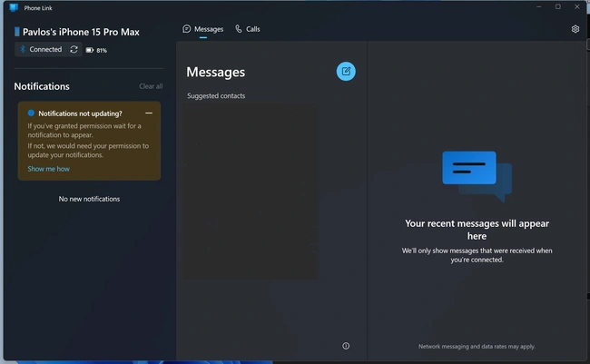Click the chat bubbles illustration
This screenshot has height=364, width=590.
(x=477, y=176)
